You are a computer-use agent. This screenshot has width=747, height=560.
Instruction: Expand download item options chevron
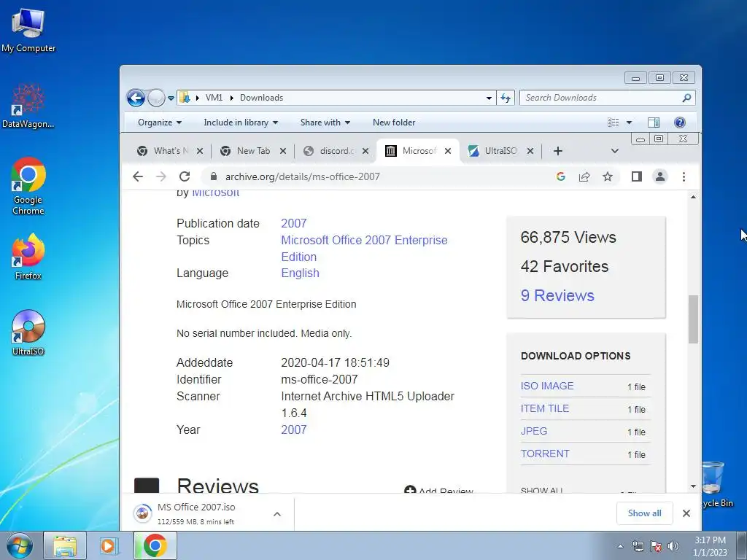pos(276,514)
